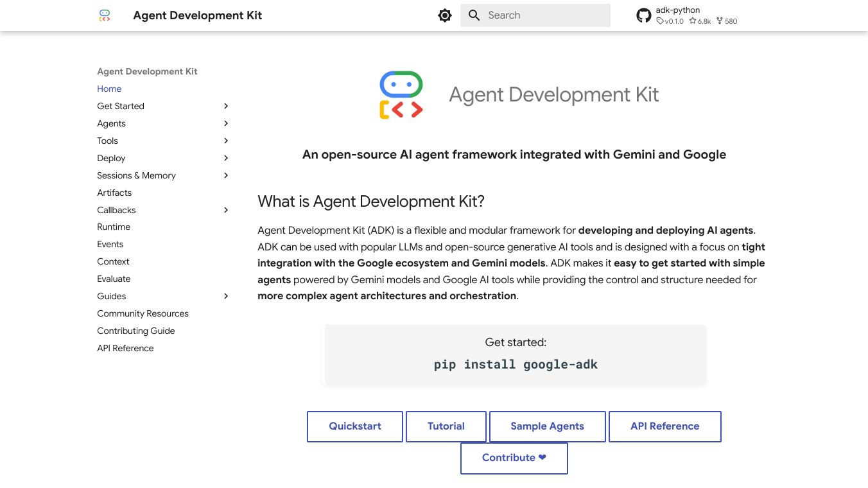
Task: Click the ADK logo in the header
Action: [105, 15]
